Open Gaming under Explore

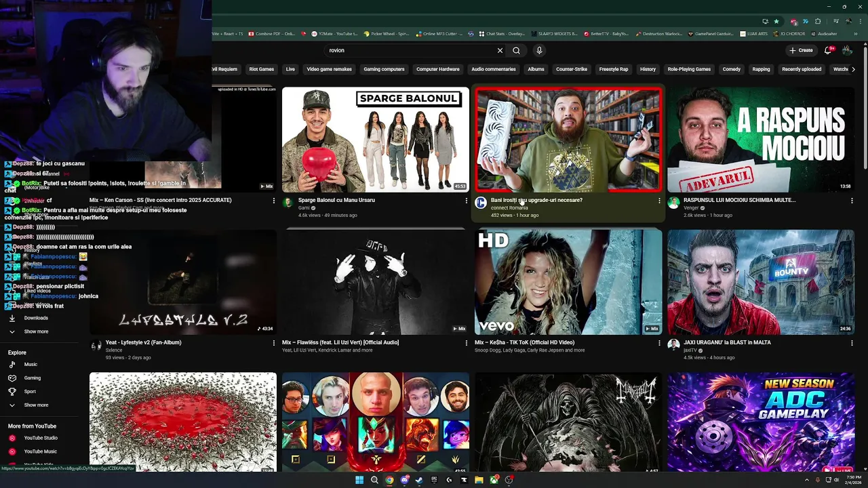click(x=32, y=378)
